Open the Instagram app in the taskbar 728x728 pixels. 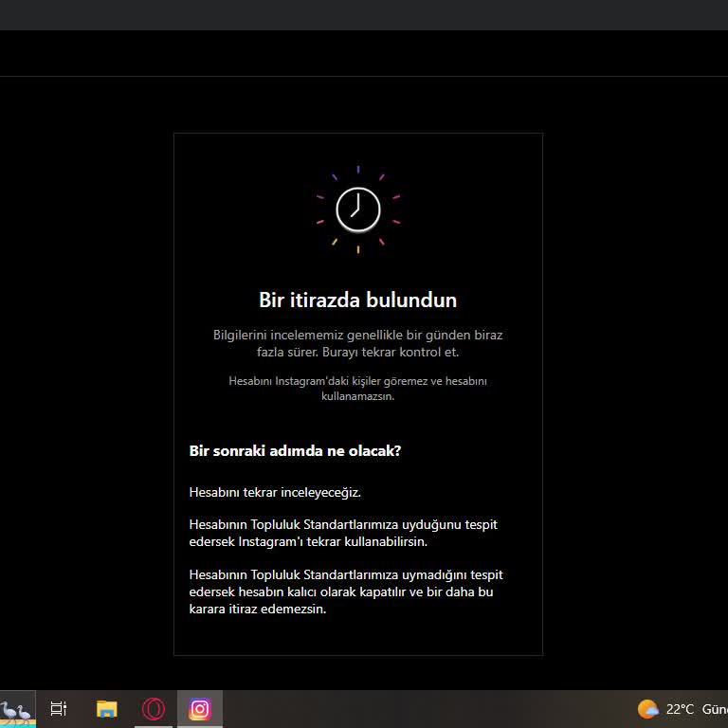(x=200, y=709)
